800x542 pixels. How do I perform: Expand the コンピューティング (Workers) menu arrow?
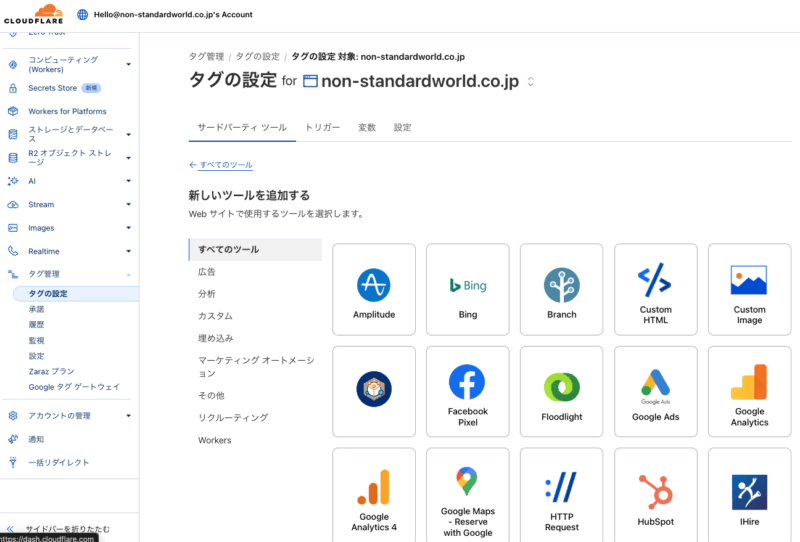(x=129, y=64)
